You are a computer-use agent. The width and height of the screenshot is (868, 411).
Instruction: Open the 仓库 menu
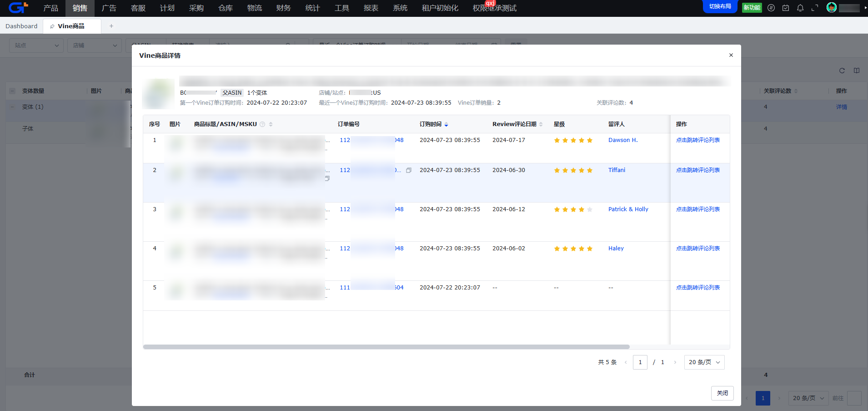225,8
